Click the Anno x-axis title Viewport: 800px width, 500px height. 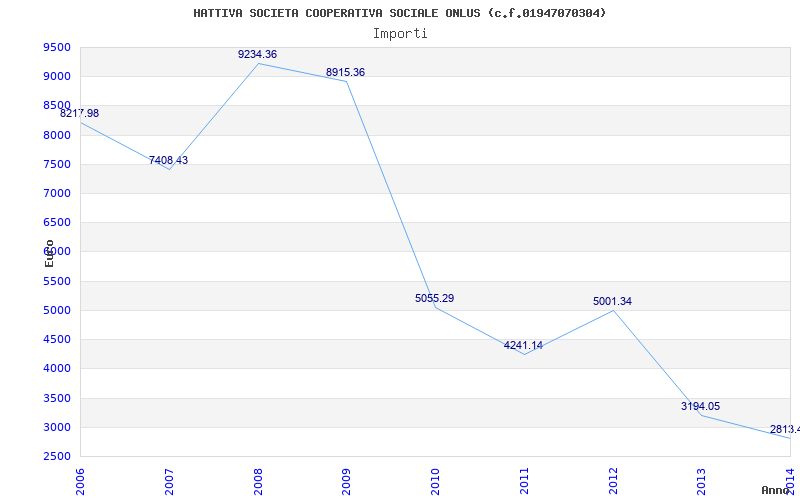(775, 490)
